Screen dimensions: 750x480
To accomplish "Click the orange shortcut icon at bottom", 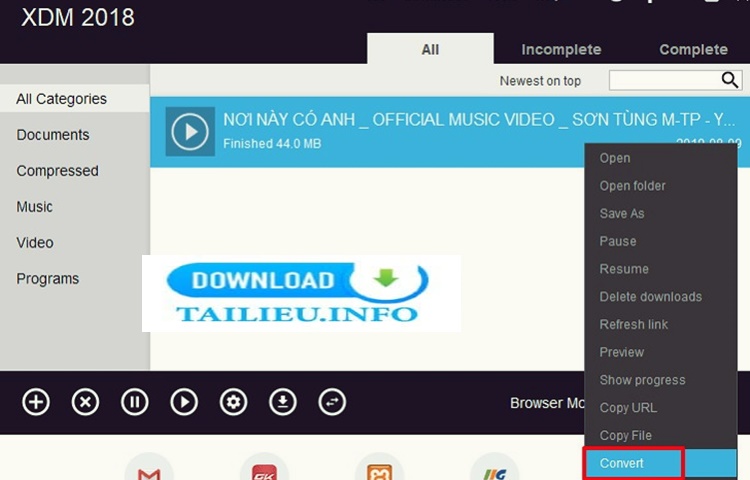I will pyautogui.click(x=379, y=467).
